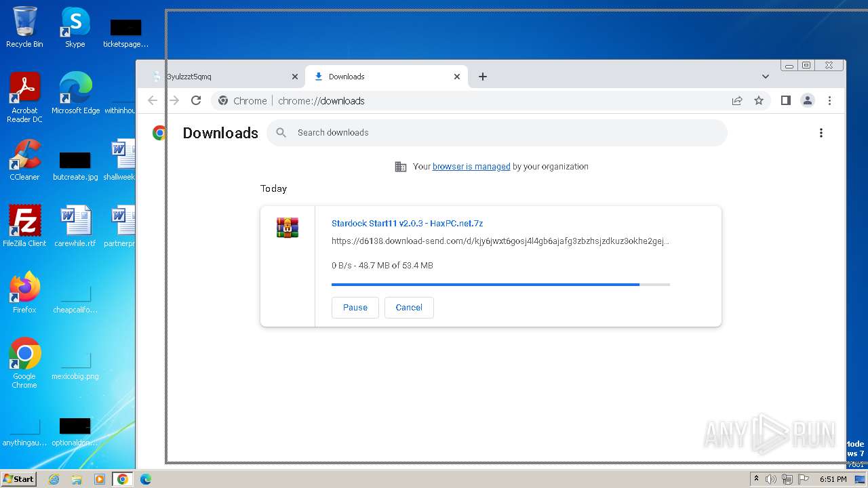Click the volume speaker tray icon

point(771,479)
